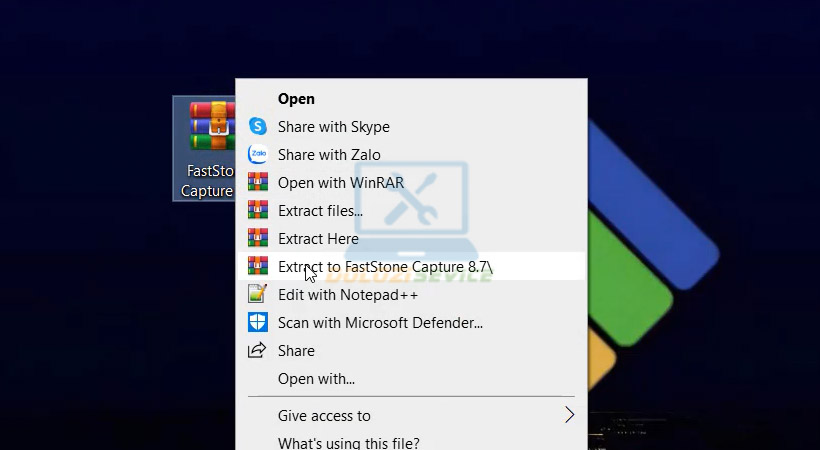Choose the Share with Zalo label
The image size is (820, 450).
click(x=329, y=155)
